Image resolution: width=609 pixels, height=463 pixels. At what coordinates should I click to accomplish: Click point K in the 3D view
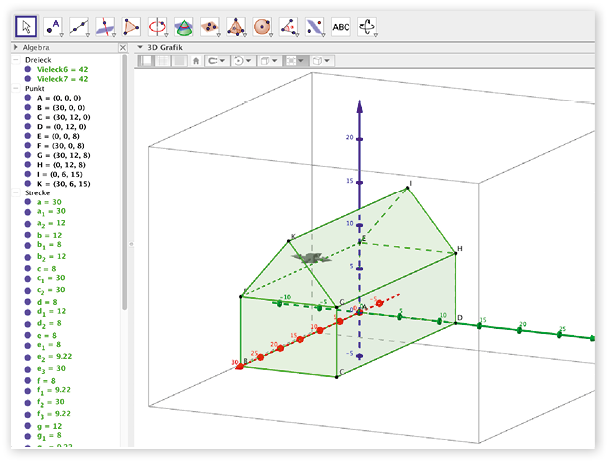[x=289, y=241]
